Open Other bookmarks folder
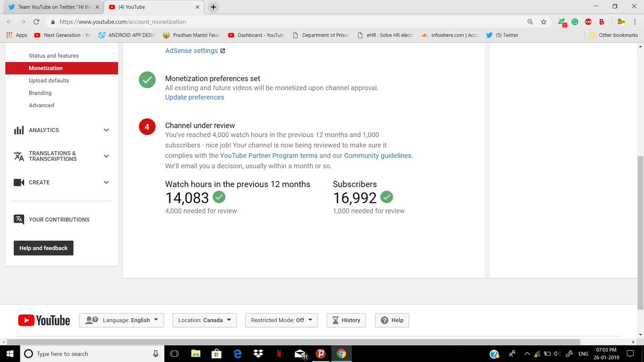The width and height of the screenshot is (644, 362). click(613, 35)
